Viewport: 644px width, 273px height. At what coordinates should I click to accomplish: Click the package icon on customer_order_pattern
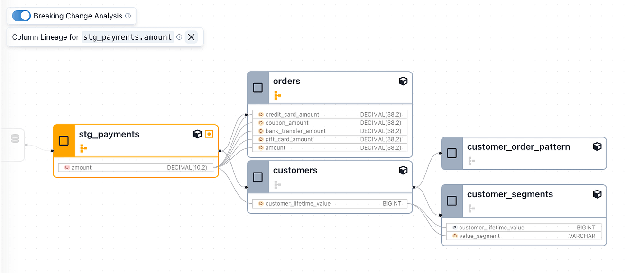pos(597,147)
